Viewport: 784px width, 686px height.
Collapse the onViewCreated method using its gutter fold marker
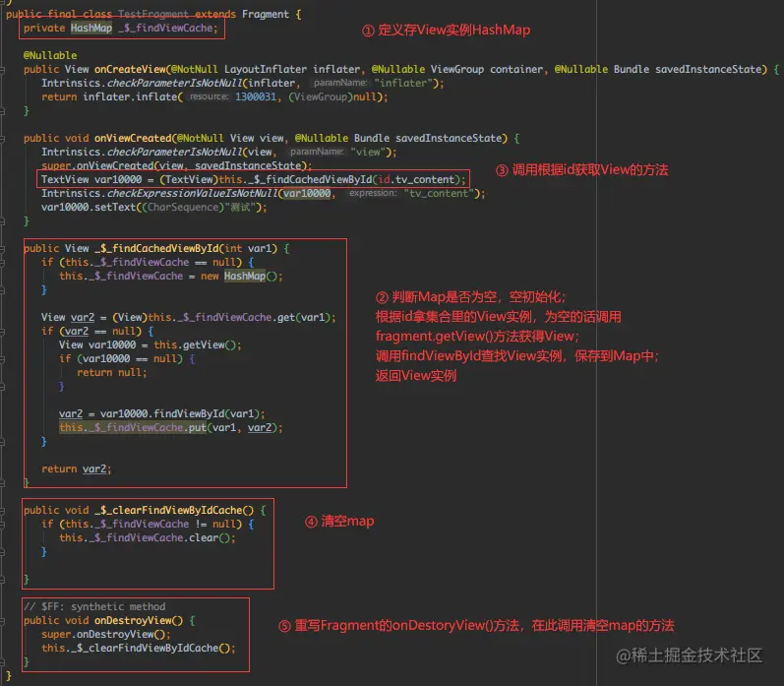click(x=3, y=138)
